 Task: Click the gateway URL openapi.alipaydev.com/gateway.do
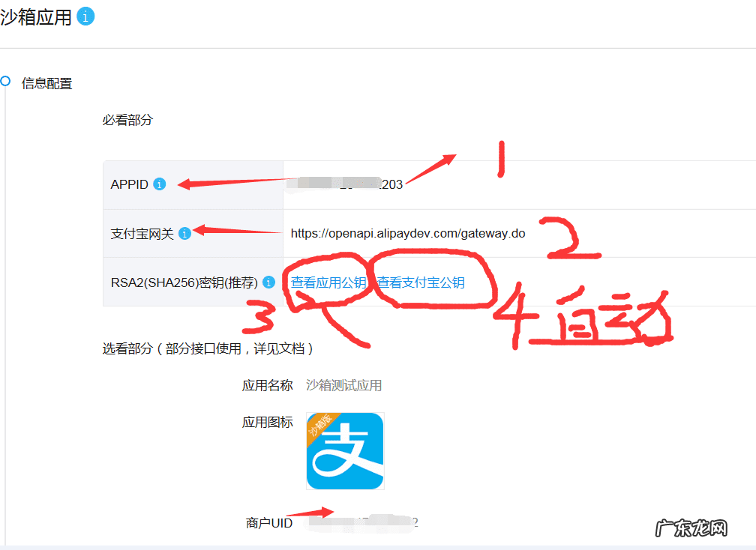408,233
